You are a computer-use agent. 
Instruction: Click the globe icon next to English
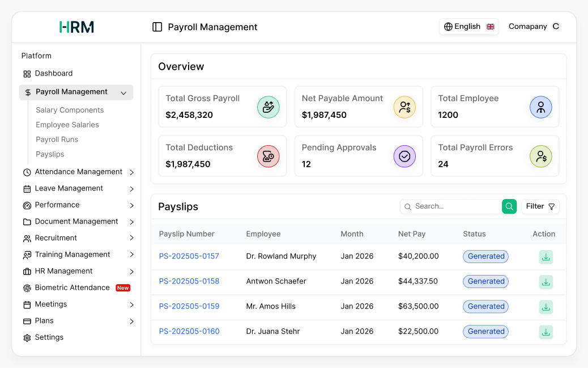(x=448, y=26)
